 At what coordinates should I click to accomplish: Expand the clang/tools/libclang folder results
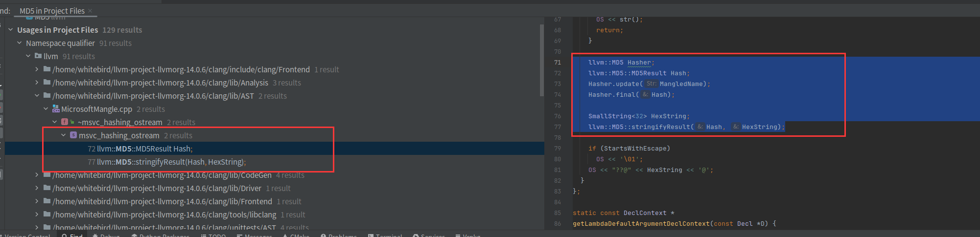point(37,215)
